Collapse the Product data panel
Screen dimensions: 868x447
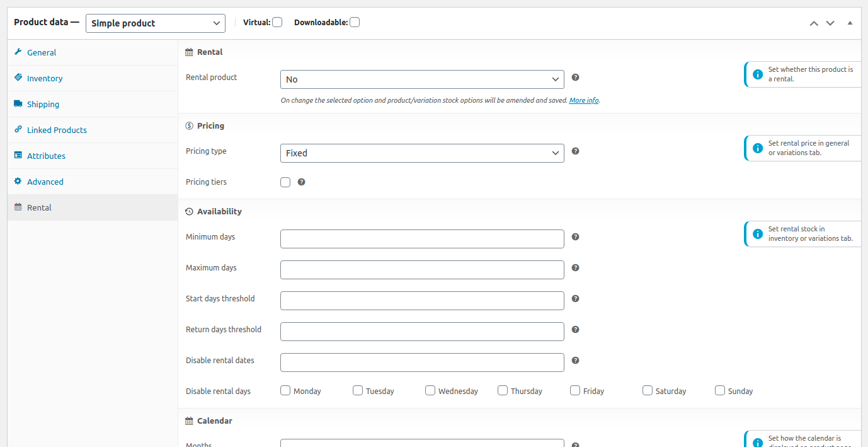849,23
